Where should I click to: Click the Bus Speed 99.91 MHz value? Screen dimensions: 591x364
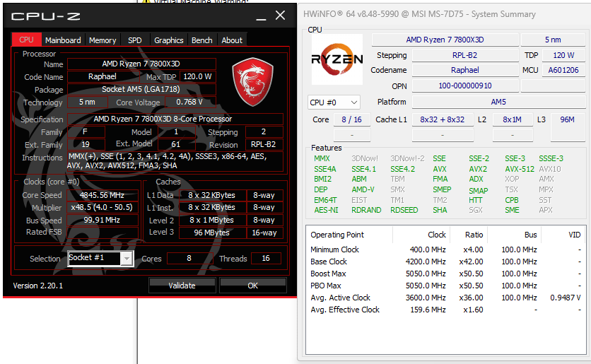click(102, 220)
